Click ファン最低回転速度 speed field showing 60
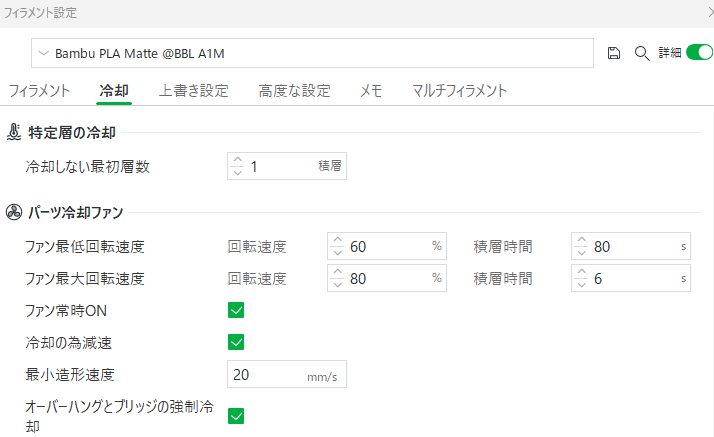The width and height of the screenshot is (714, 437). 387,246
